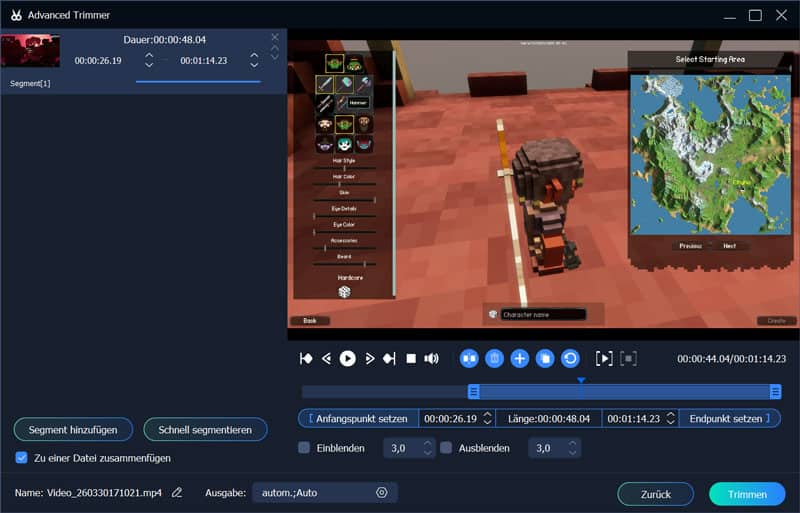Screen dimensions: 800x513
Task: Delete segment with the trash icon
Action: click(x=494, y=358)
